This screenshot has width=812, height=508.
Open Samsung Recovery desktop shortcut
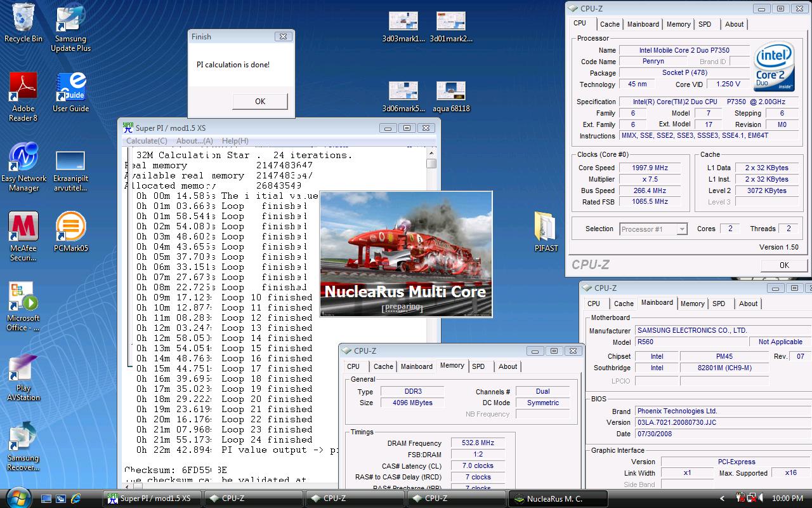(x=23, y=447)
